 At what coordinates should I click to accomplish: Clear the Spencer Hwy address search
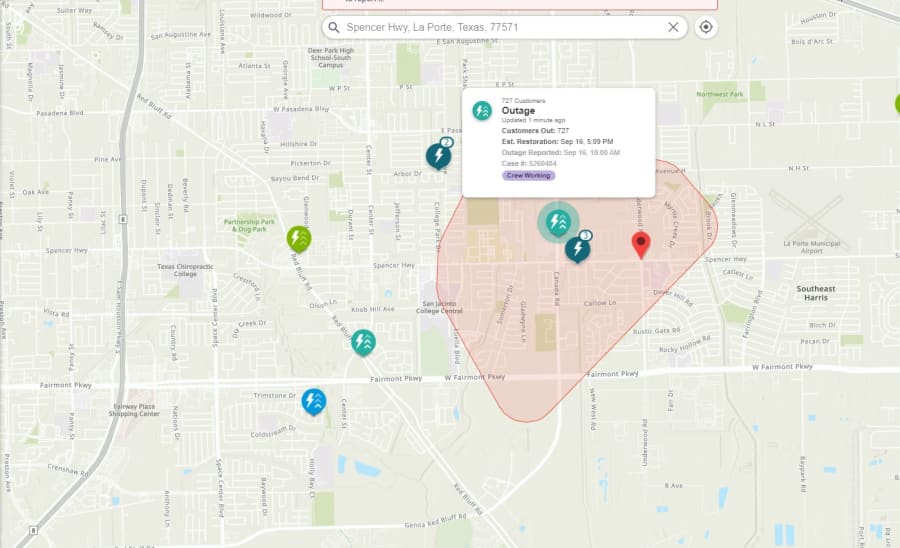click(673, 27)
